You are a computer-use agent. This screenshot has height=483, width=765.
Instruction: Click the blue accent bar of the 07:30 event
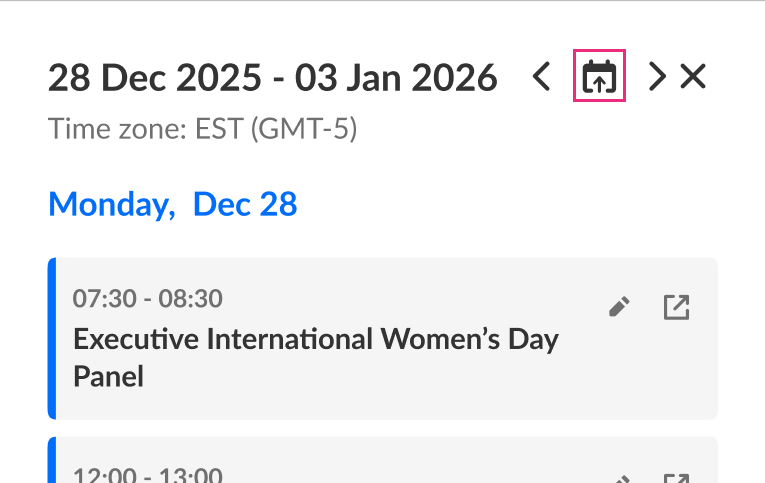(52, 338)
